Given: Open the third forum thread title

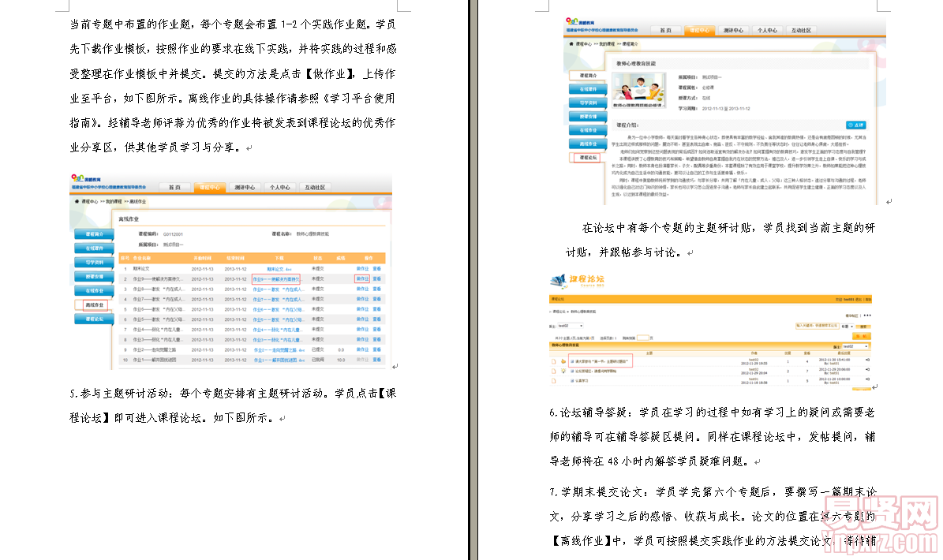Looking at the screenshot, I should pyautogui.click(x=582, y=380).
